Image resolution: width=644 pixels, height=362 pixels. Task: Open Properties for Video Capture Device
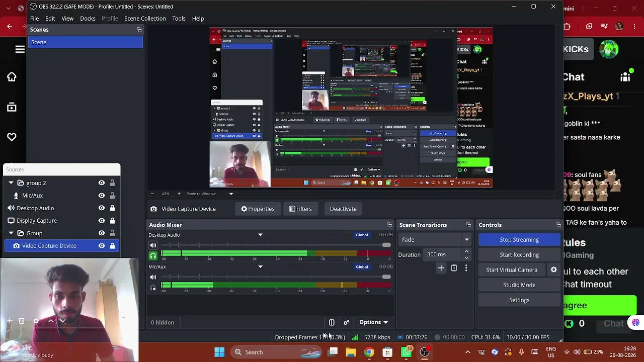(258, 209)
